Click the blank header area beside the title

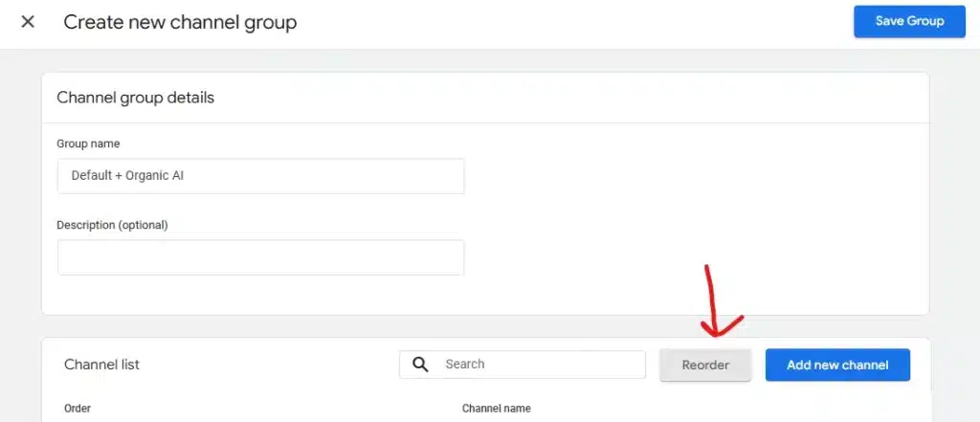[574, 22]
